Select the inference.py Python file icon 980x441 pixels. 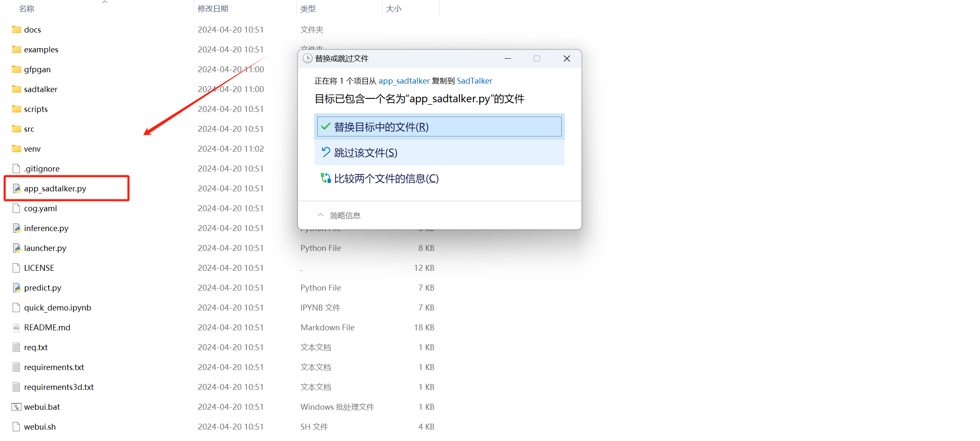(x=17, y=228)
